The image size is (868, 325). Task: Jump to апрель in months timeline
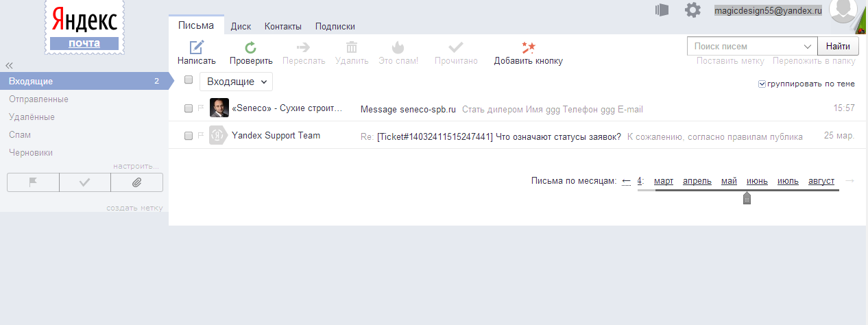click(697, 181)
